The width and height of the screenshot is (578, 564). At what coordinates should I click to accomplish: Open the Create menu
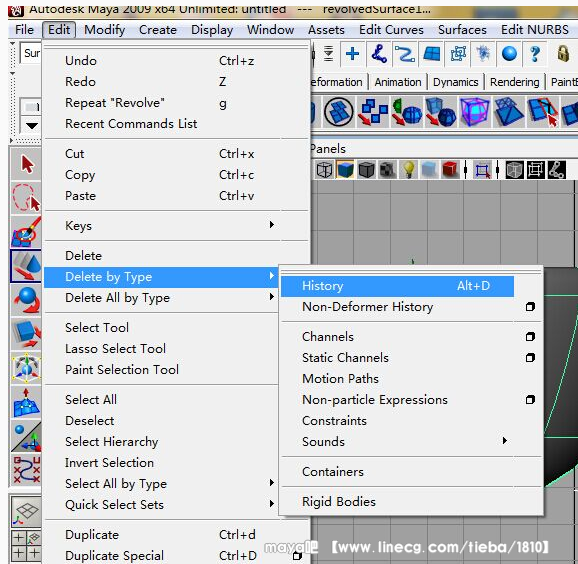click(158, 29)
